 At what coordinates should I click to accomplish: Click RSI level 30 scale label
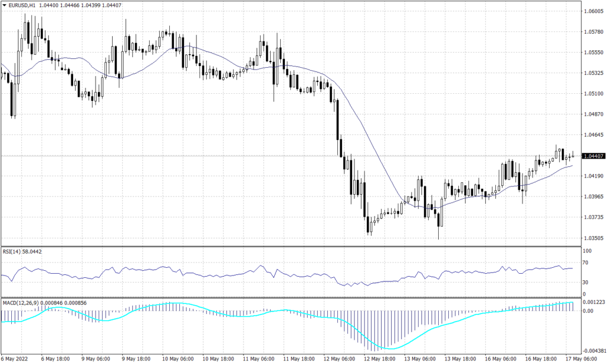[x=587, y=283]
